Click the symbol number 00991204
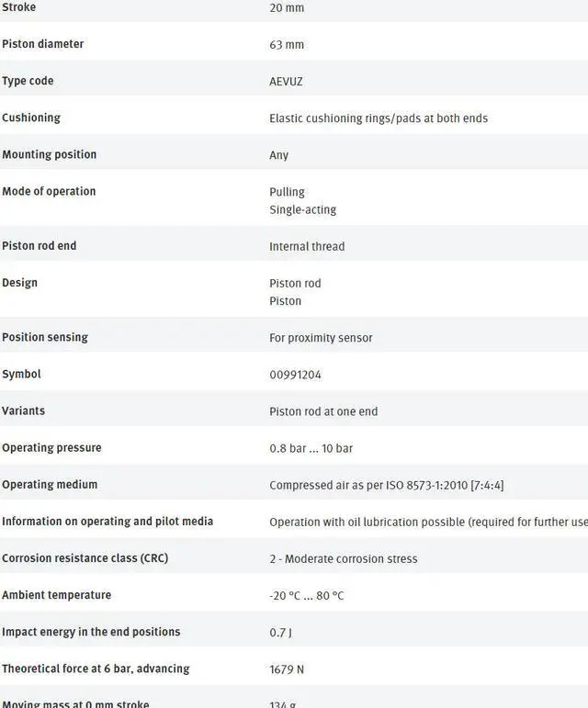Screen dimensions: 588x708 click(295, 374)
